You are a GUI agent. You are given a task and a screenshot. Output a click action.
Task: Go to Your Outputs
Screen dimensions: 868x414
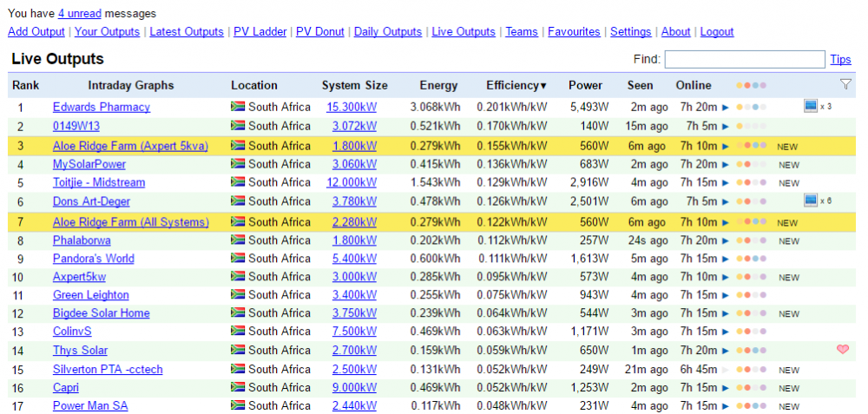click(107, 31)
